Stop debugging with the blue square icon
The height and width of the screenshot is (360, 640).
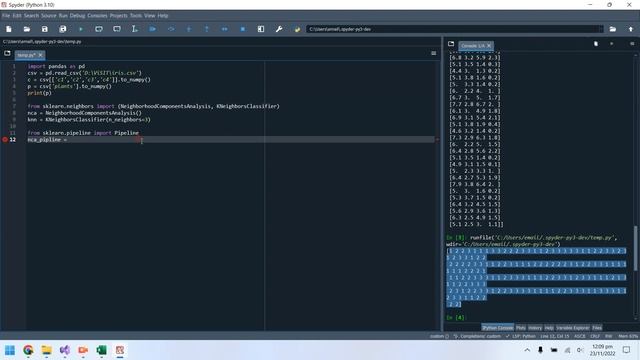tap(242, 29)
